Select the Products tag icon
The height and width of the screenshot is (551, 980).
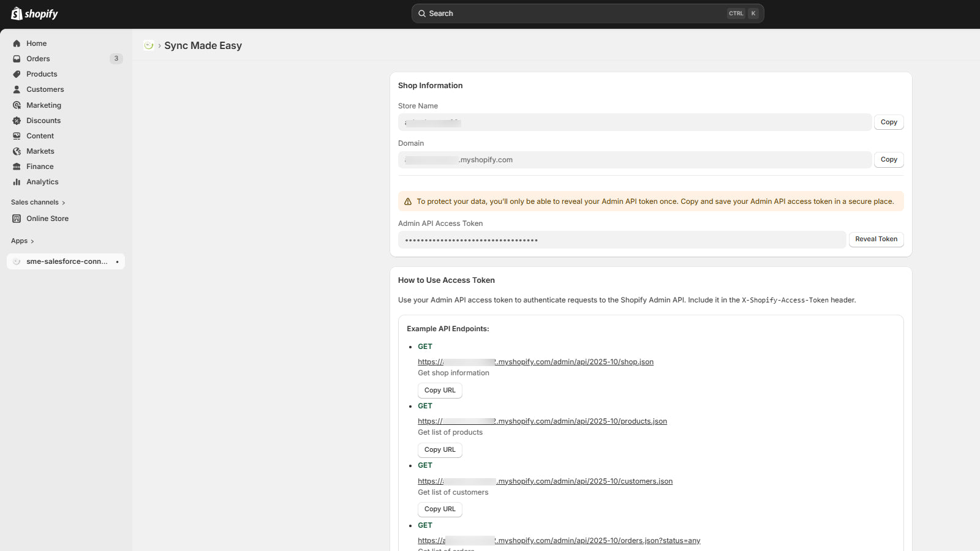click(17, 74)
